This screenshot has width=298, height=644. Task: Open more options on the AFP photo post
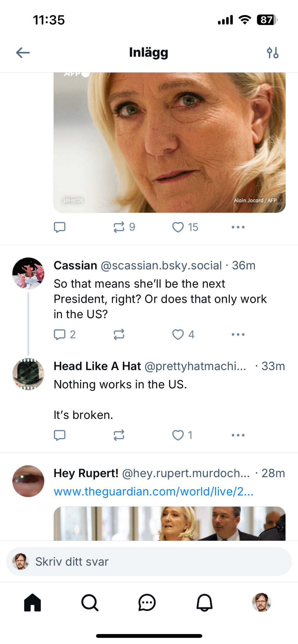pyautogui.click(x=238, y=227)
